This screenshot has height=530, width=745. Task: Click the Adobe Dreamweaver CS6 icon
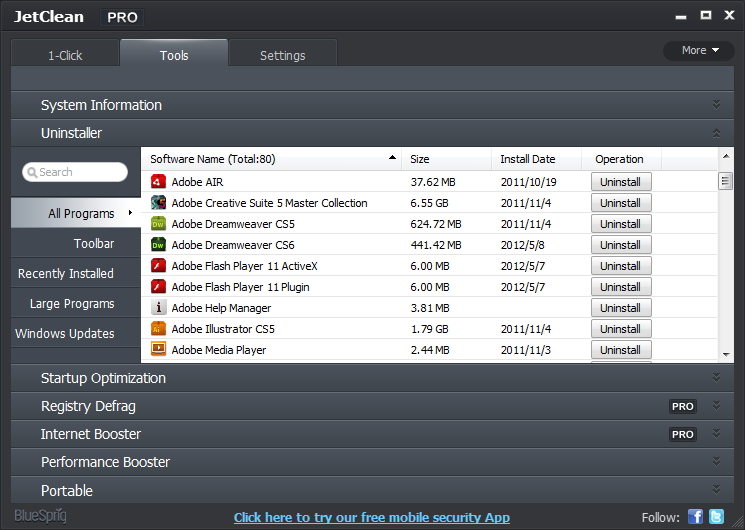tap(158, 245)
